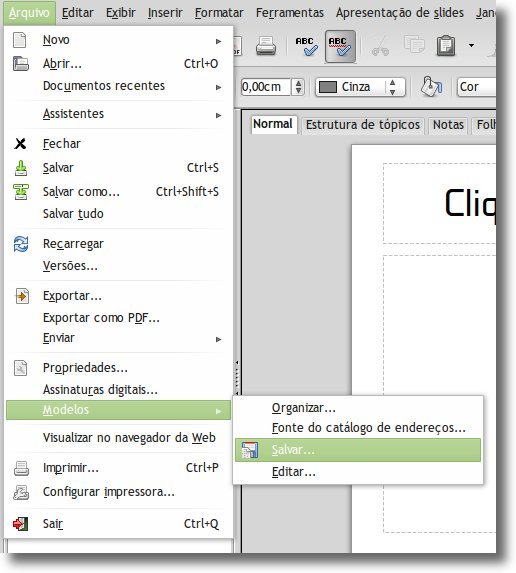This screenshot has height=573, width=516.
Task: Click the cut scissors icon
Action: pyautogui.click(x=380, y=47)
